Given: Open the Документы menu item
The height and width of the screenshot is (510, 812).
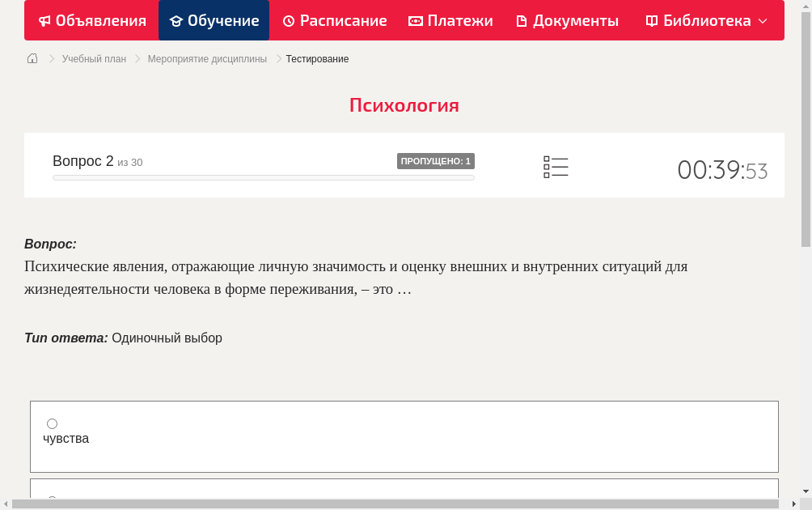Looking at the screenshot, I should point(567,20).
